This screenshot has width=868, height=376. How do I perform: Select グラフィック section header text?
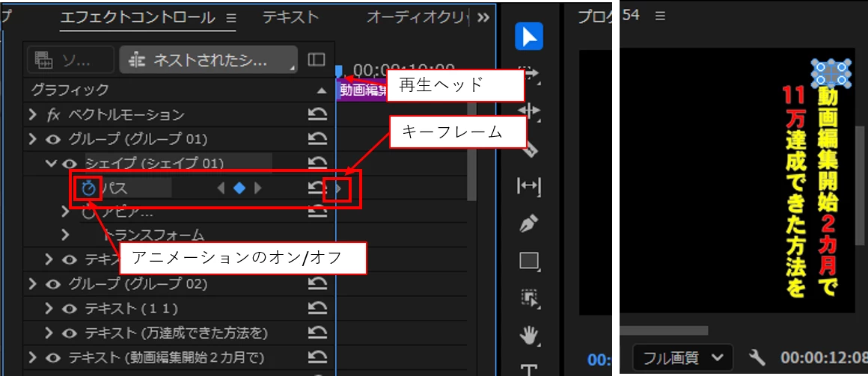pos(70,90)
